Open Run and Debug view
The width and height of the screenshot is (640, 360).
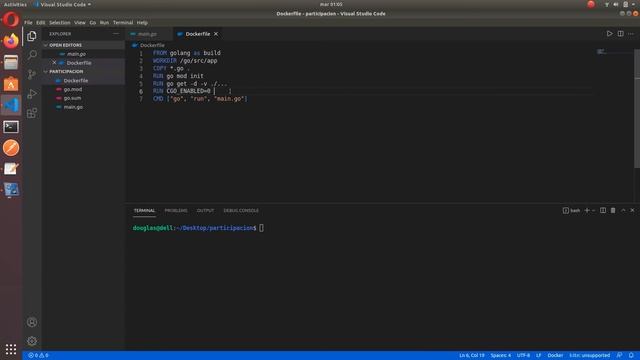pos(32,94)
